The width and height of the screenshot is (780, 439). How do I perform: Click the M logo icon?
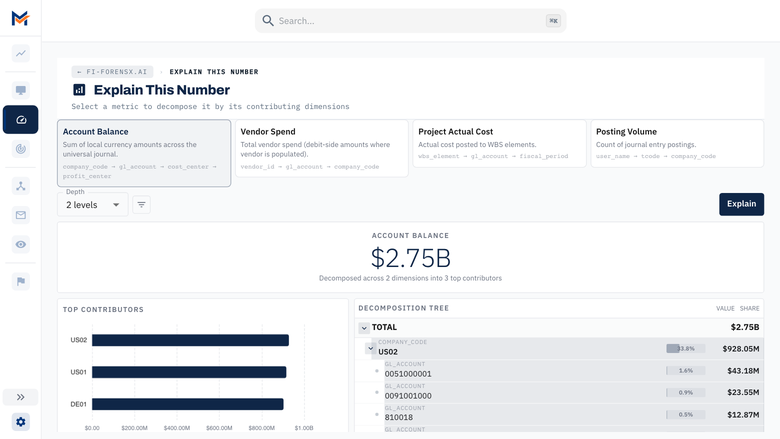20,18
